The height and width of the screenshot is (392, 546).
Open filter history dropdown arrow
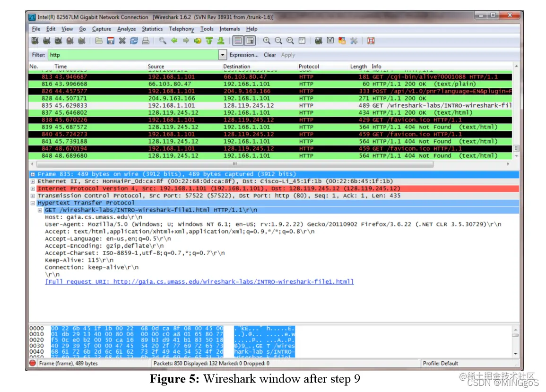(x=223, y=55)
